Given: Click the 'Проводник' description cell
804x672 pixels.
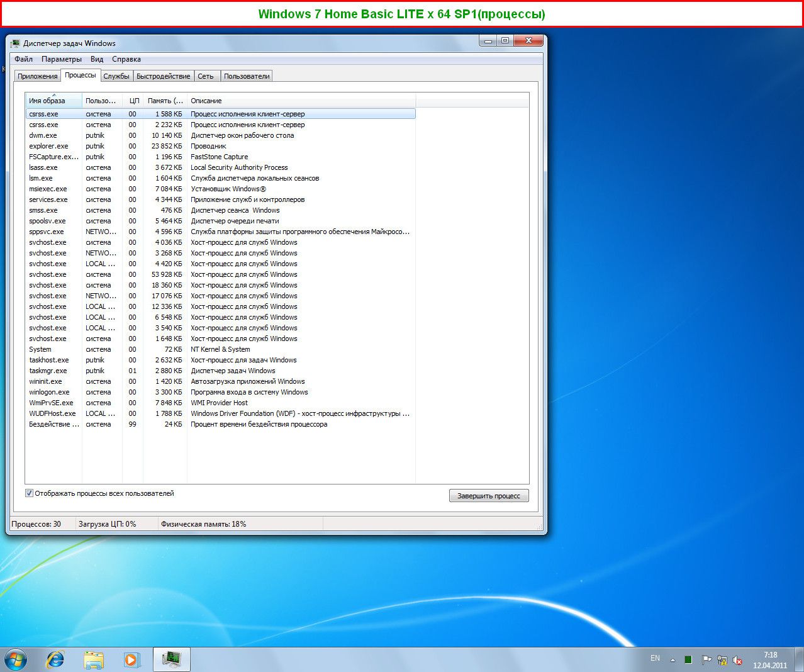Looking at the screenshot, I should [208, 146].
